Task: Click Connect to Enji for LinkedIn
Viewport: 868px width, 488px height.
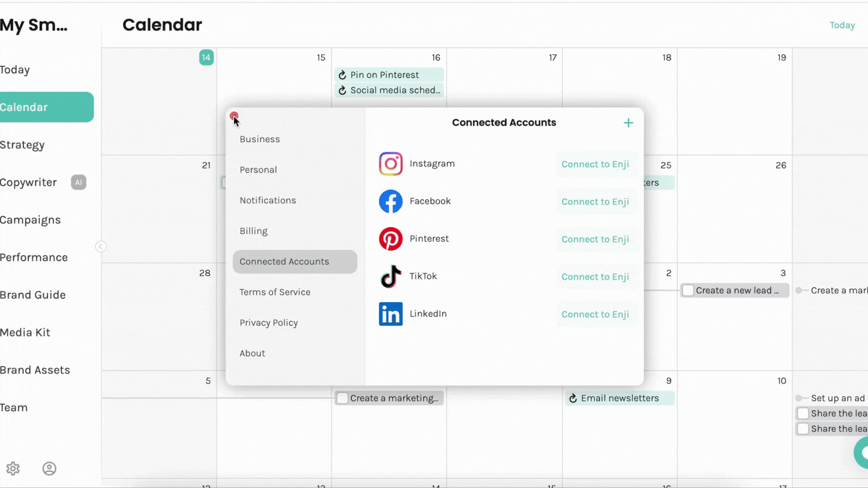Action: (x=595, y=314)
